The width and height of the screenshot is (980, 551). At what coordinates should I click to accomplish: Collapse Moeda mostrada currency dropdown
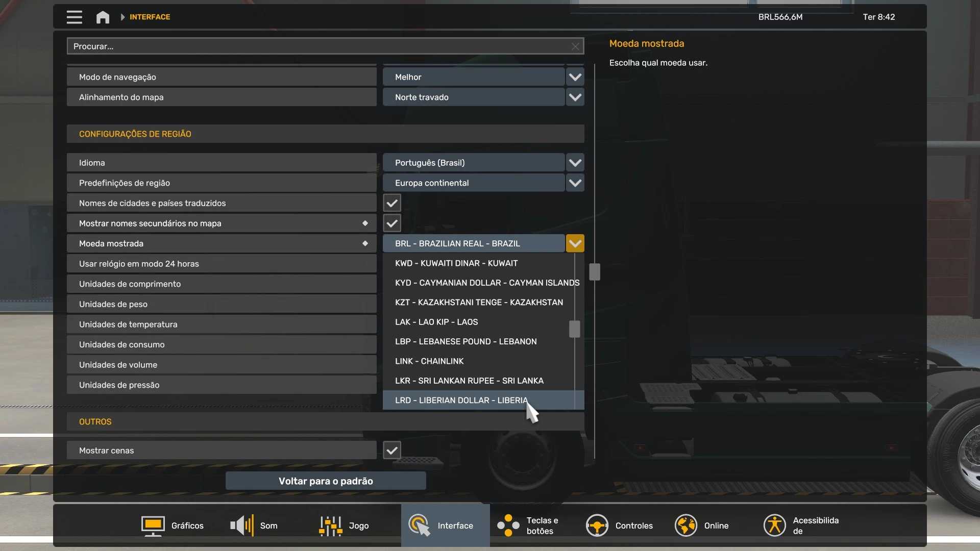click(575, 244)
